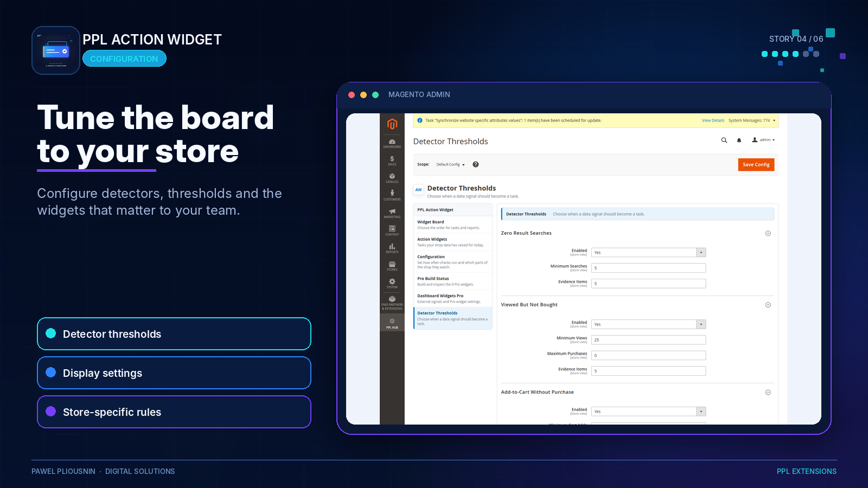Click the scope help question mark icon
The width and height of the screenshot is (868, 488).
[x=476, y=164]
